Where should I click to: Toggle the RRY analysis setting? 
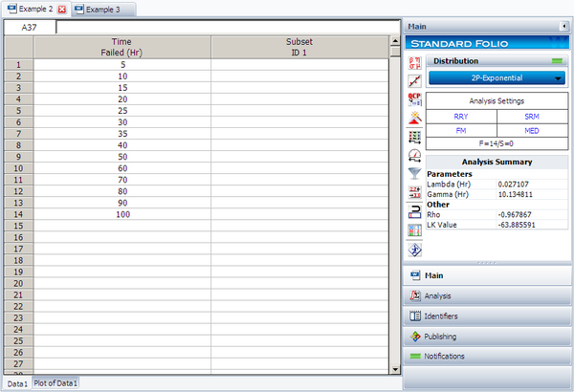[461, 115]
